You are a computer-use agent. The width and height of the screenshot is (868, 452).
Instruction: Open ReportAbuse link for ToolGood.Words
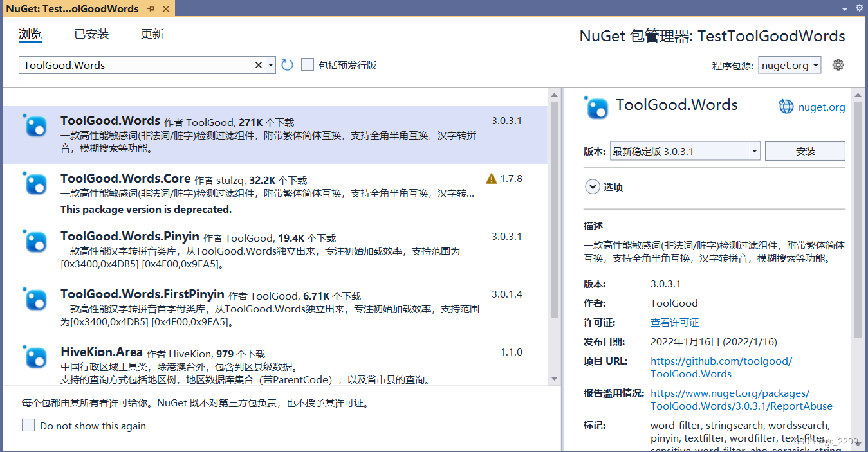(741, 399)
